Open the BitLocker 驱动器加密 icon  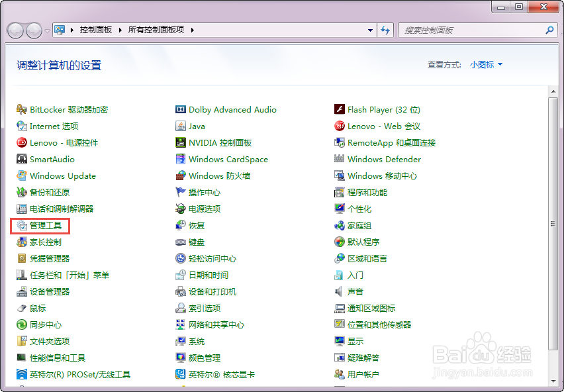click(22, 109)
